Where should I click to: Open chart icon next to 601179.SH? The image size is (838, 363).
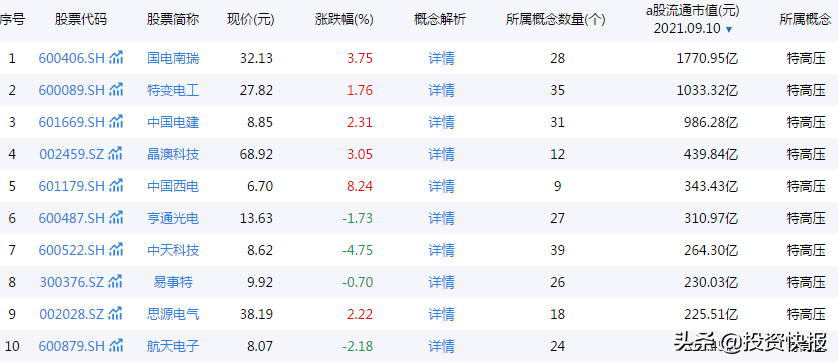coord(116,186)
